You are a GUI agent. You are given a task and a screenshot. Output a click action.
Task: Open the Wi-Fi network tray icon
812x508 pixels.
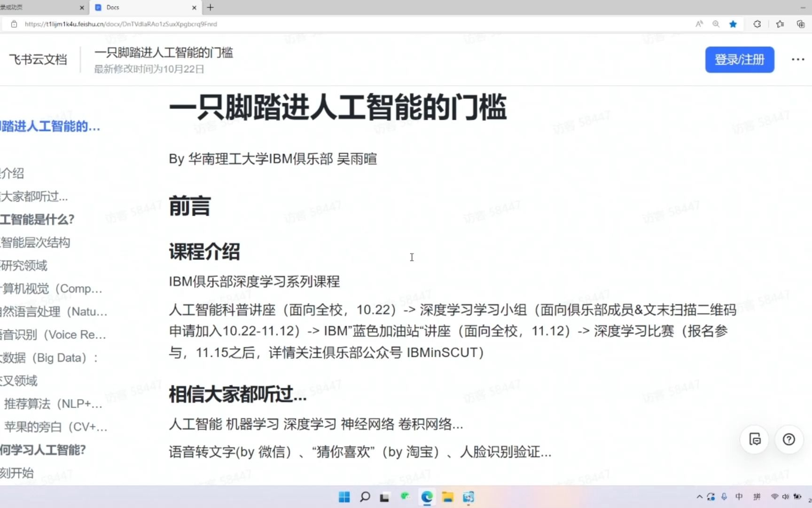tap(775, 497)
